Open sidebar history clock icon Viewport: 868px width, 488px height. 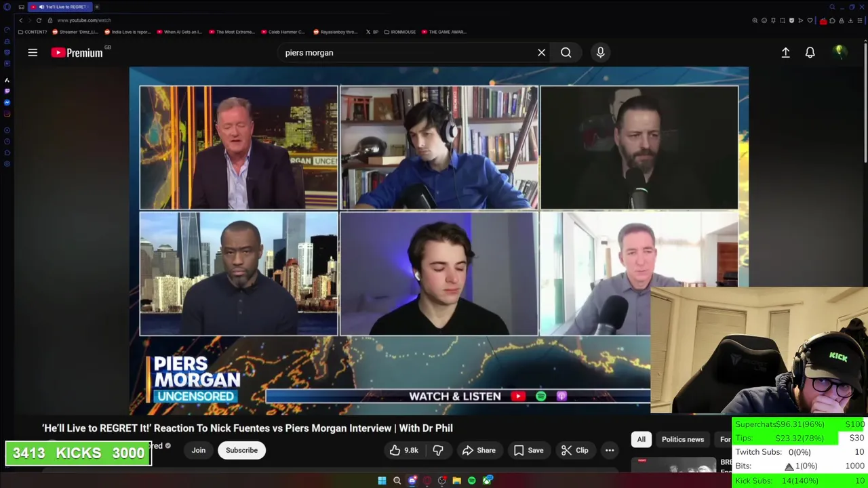tap(7, 141)
